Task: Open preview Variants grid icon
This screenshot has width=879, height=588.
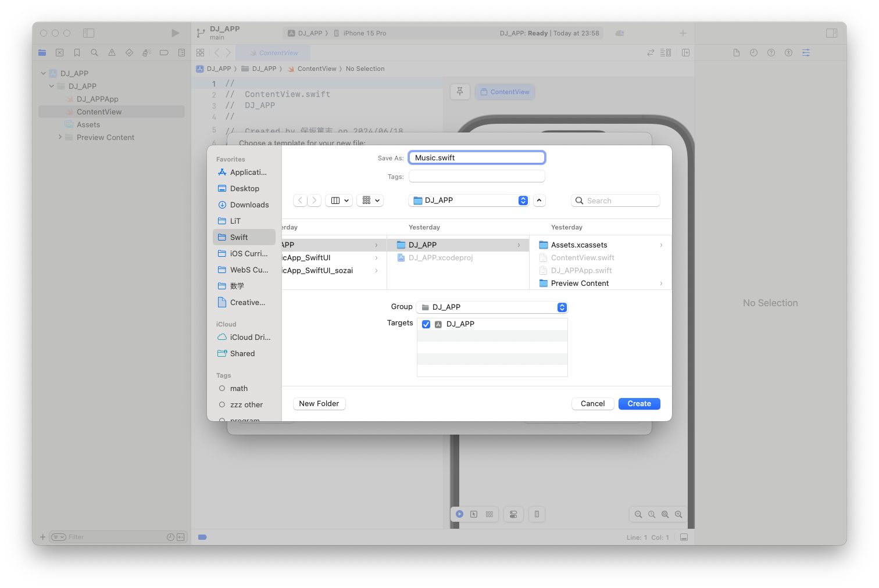Action: [489, 514]
